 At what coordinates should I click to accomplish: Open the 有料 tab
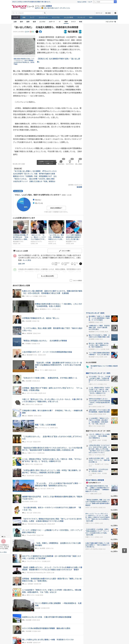coord(91,17)
